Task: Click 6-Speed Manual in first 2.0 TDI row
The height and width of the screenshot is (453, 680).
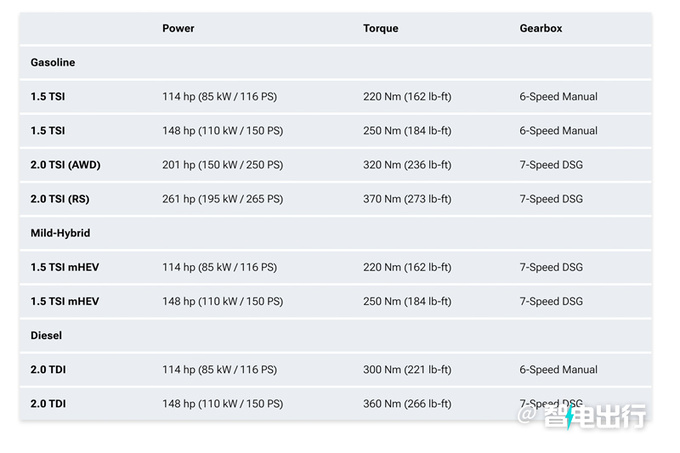Action: click(x=559, y=370)
